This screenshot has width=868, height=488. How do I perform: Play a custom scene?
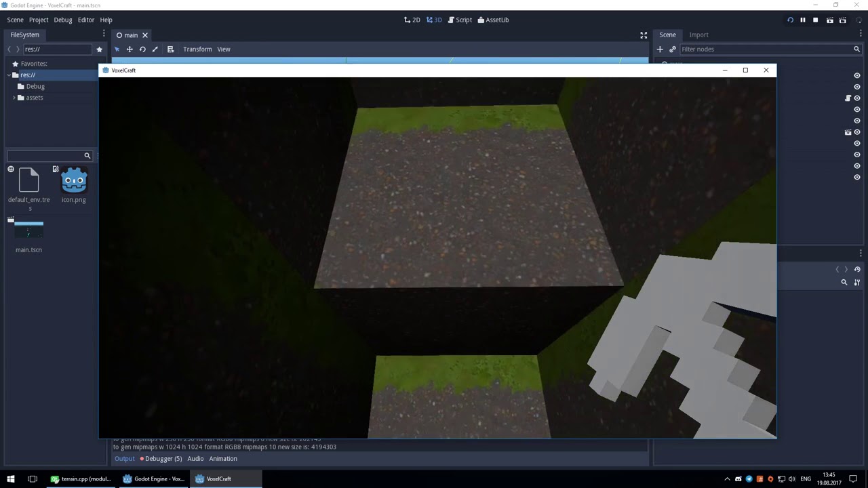tap(842, 20)
